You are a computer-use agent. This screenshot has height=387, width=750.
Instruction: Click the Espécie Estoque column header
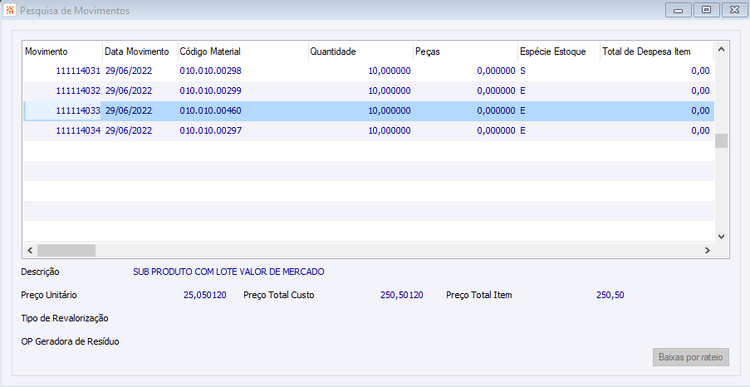[559, 52]
